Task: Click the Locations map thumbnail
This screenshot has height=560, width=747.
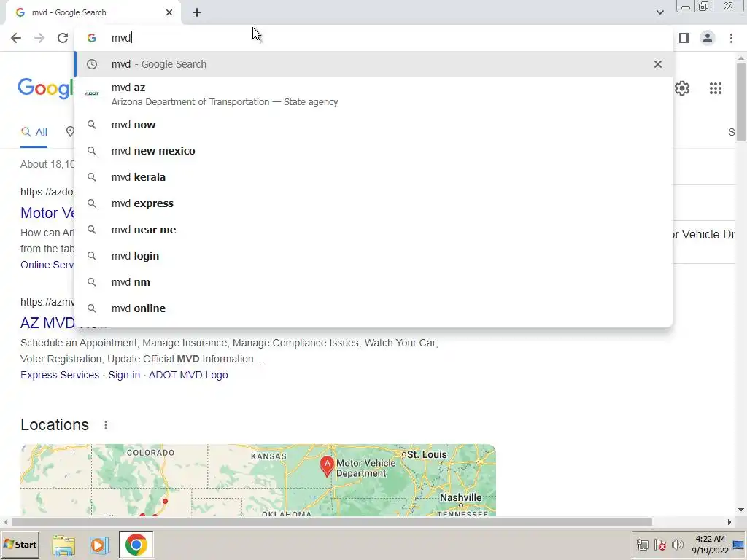Action: pyautogui.click(x=258, y=480)
